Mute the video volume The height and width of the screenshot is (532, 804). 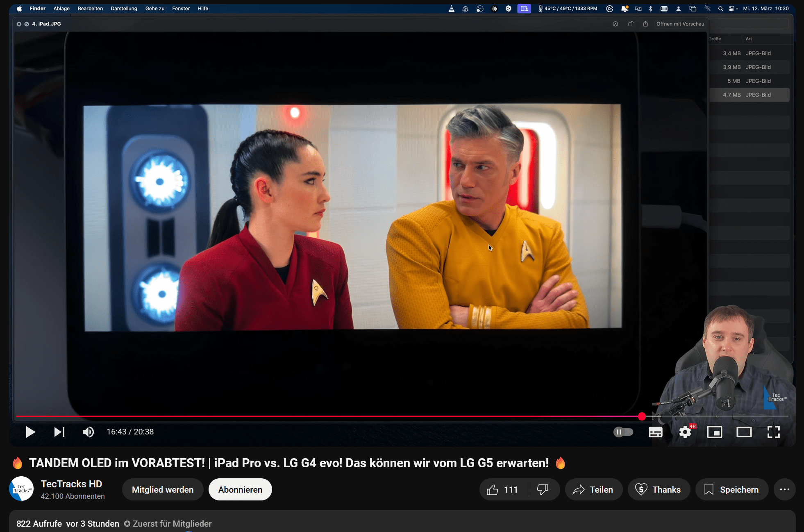pos(88,432)
